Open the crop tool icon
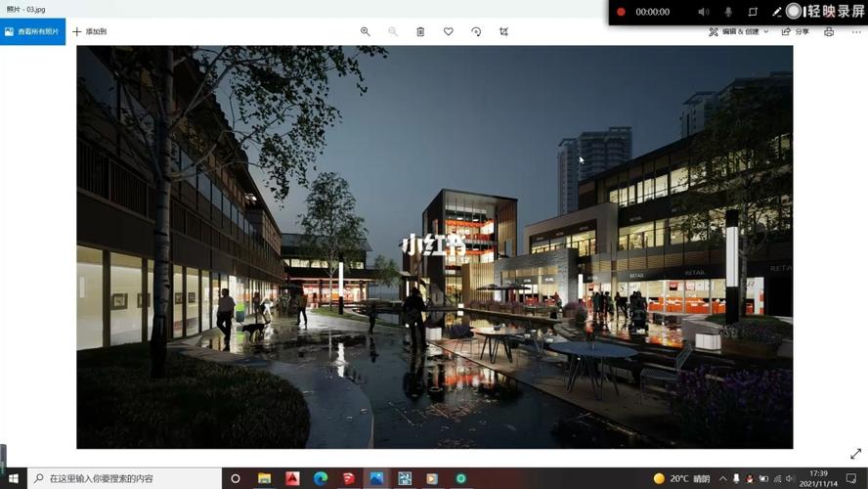The image size is (868, 489). (x=503, y=31)
